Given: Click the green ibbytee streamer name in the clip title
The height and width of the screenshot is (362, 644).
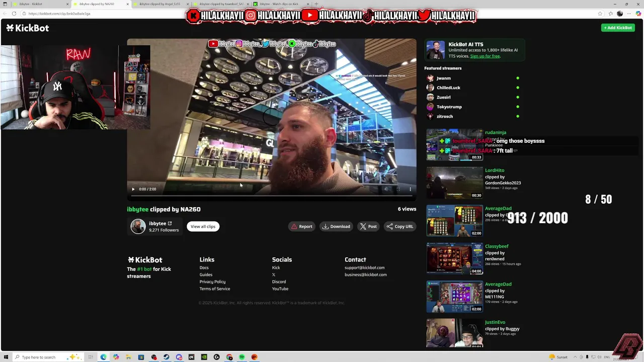Looking at the screenshot, I should point(137,209).
